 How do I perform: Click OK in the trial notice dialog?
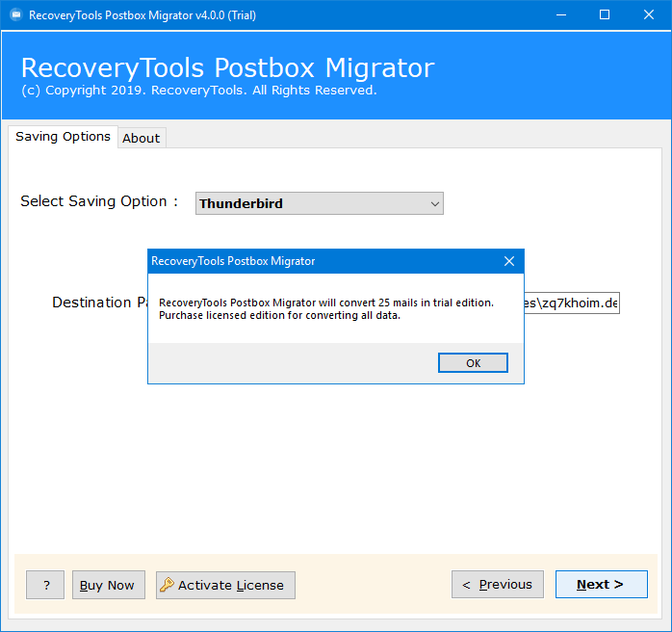point(473,363)
